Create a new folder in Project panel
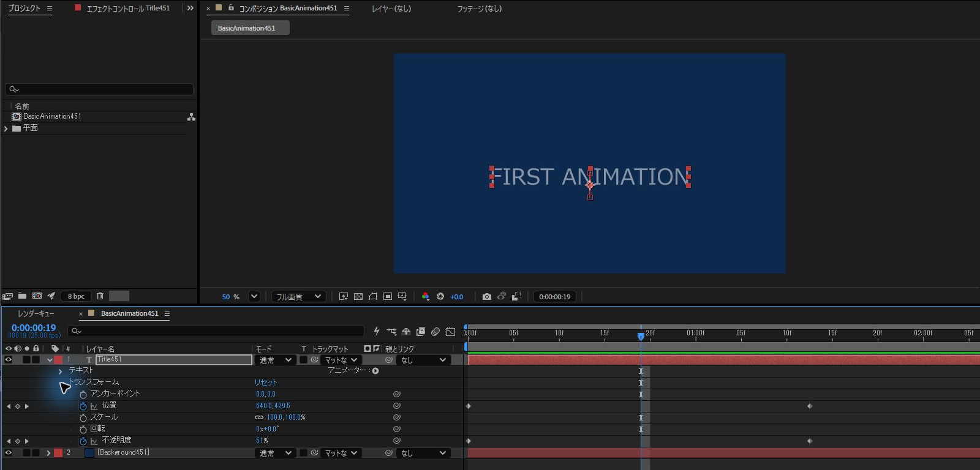 coord(22,296)
